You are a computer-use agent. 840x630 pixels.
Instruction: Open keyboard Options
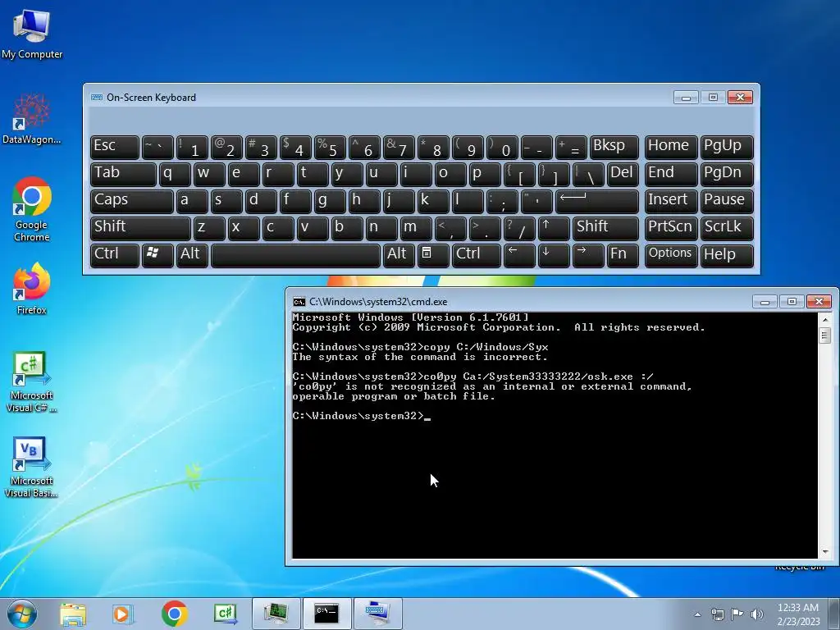click(671, 256)
